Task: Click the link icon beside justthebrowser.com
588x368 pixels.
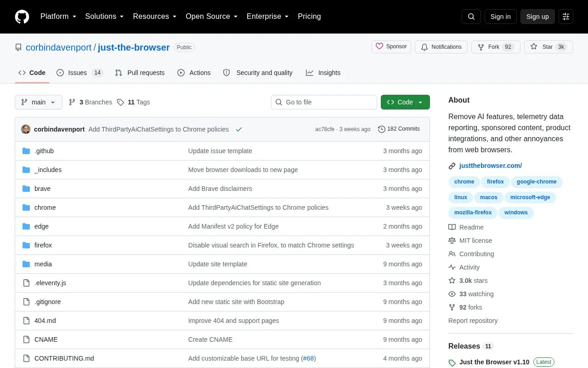Action: (452, 166)
